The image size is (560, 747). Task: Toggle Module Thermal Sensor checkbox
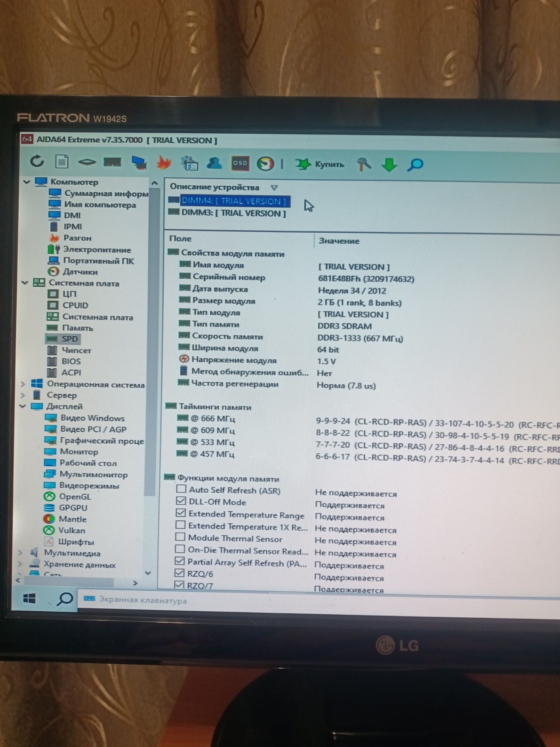[180, 537]
